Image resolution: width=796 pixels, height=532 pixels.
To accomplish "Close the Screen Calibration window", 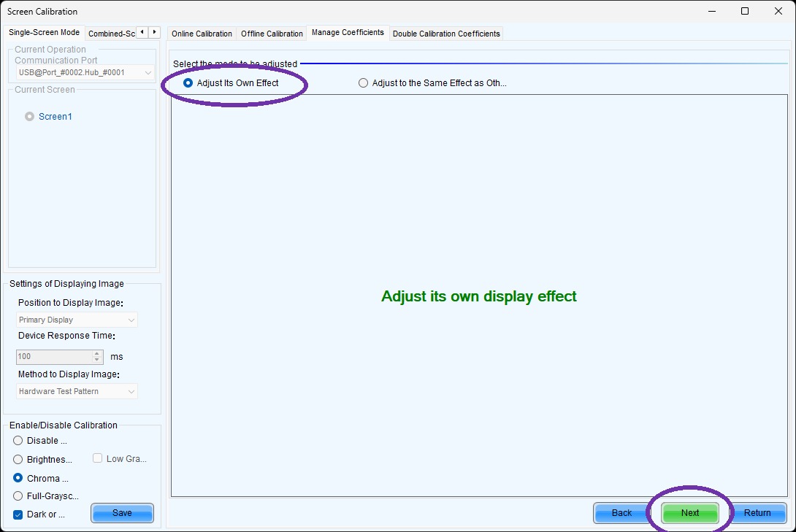I will point(778,11).
